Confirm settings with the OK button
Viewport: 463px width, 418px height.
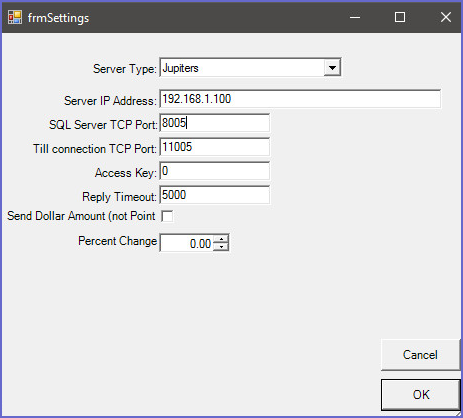(421, 395)
